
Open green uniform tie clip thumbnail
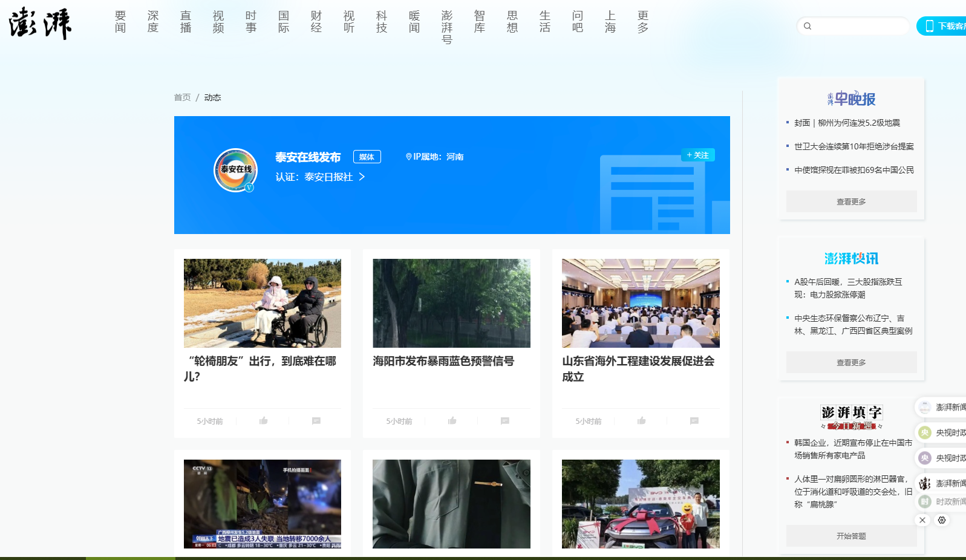pyautogui.click(x=451, y=504)
